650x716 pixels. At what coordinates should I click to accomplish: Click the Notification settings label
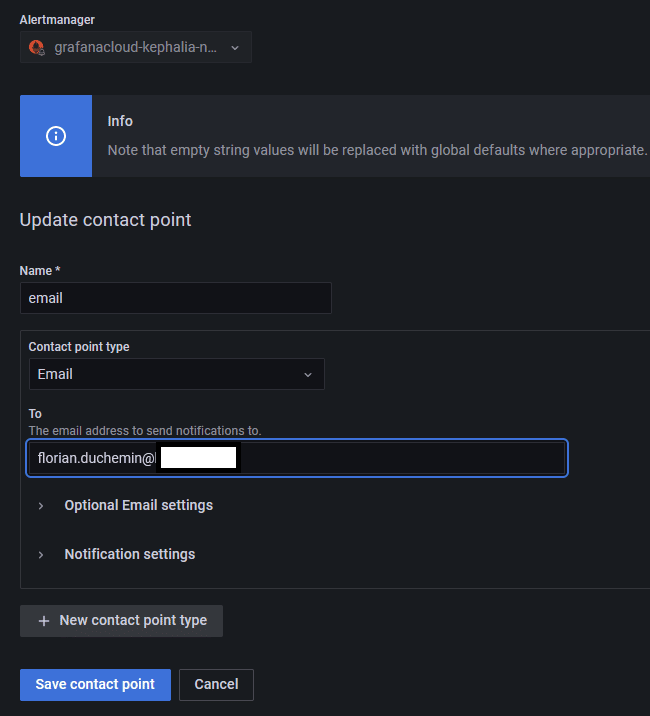[x=130, y=554]
